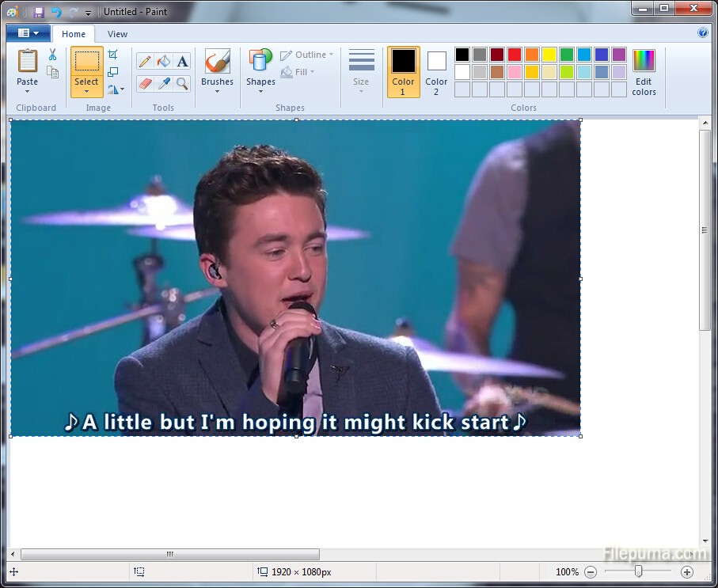Activate the Text tool
718x588 pixels.
pyautogui.click(x=183, y=62)
